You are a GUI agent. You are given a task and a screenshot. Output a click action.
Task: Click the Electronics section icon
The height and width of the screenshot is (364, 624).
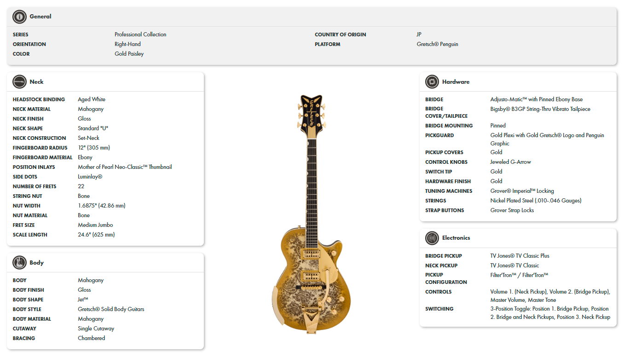tap(432, 238)
